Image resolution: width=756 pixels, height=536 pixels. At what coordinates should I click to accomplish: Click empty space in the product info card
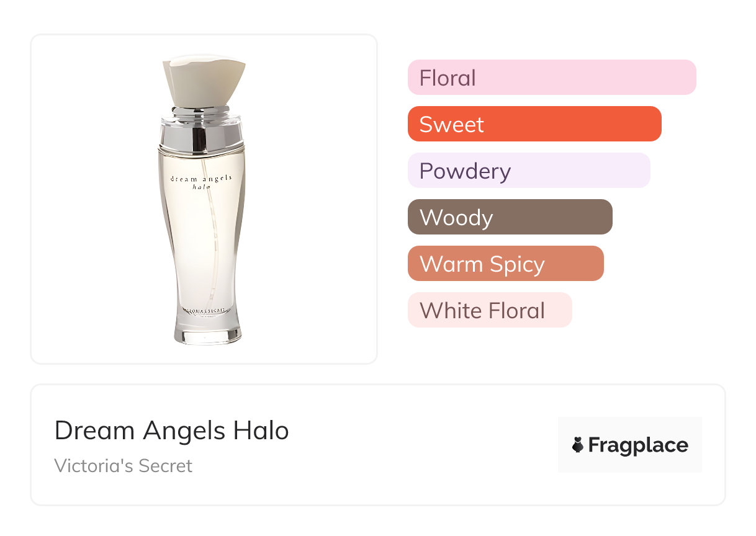click(x=422, y=447)
